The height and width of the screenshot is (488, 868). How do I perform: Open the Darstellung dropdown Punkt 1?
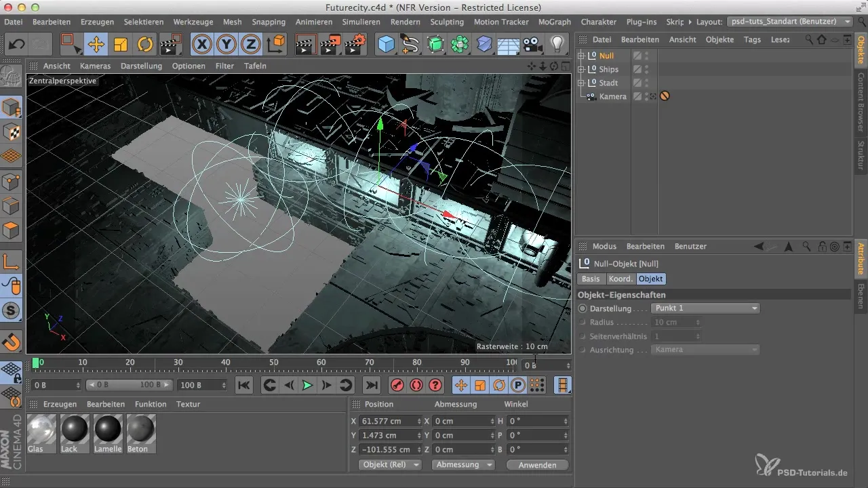(705, 308)
